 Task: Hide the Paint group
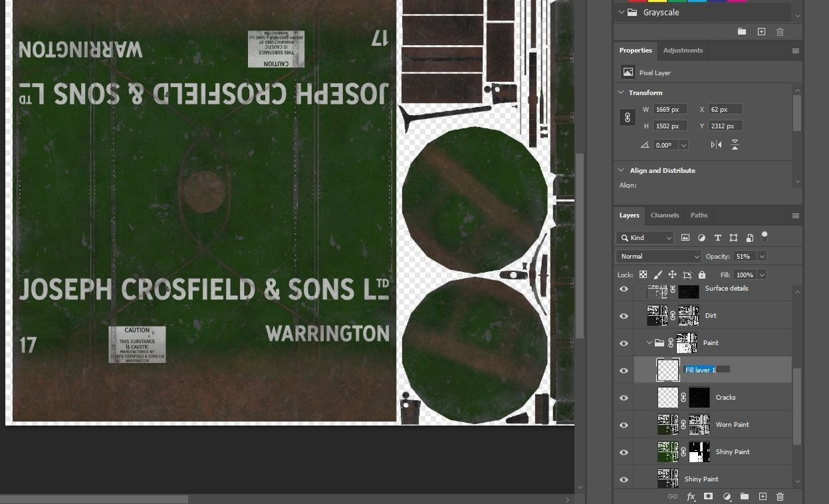[624, 343]
